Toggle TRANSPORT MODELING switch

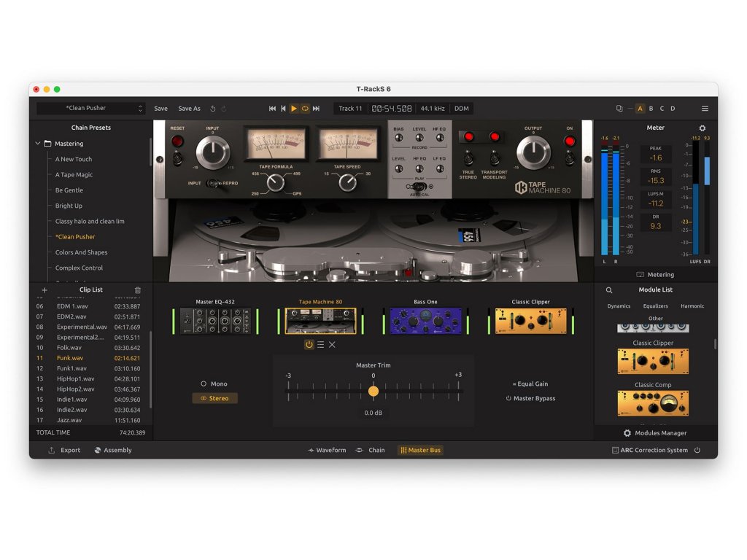point(495,157)
